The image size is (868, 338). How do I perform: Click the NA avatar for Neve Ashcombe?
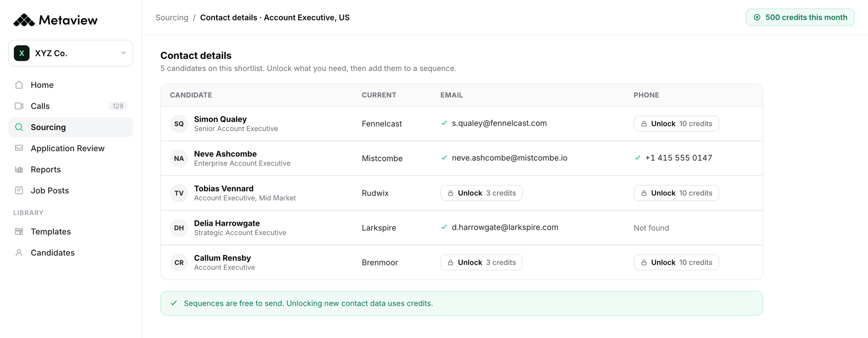tap(179, 159)
